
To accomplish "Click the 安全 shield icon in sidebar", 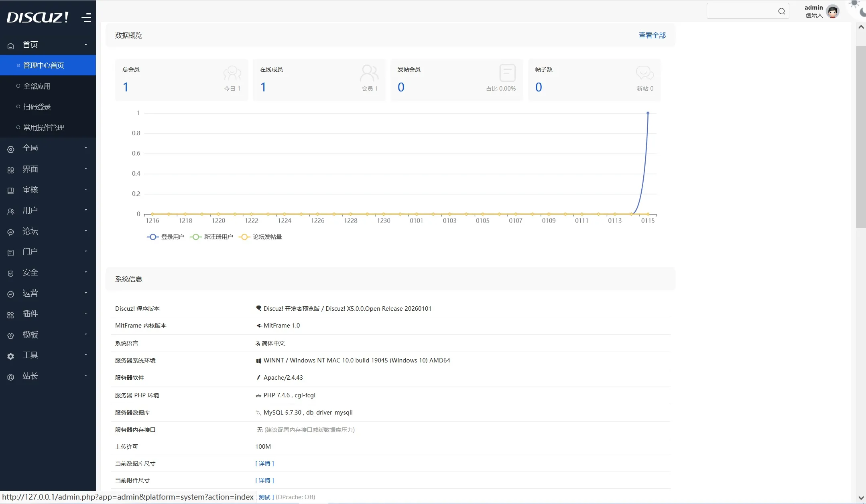I will tap(11, 273).
